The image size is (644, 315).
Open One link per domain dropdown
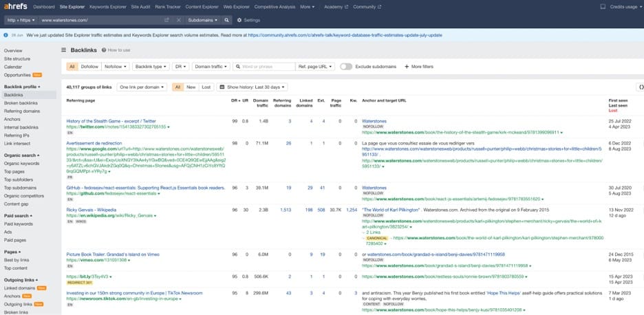(x=140, y=87)
